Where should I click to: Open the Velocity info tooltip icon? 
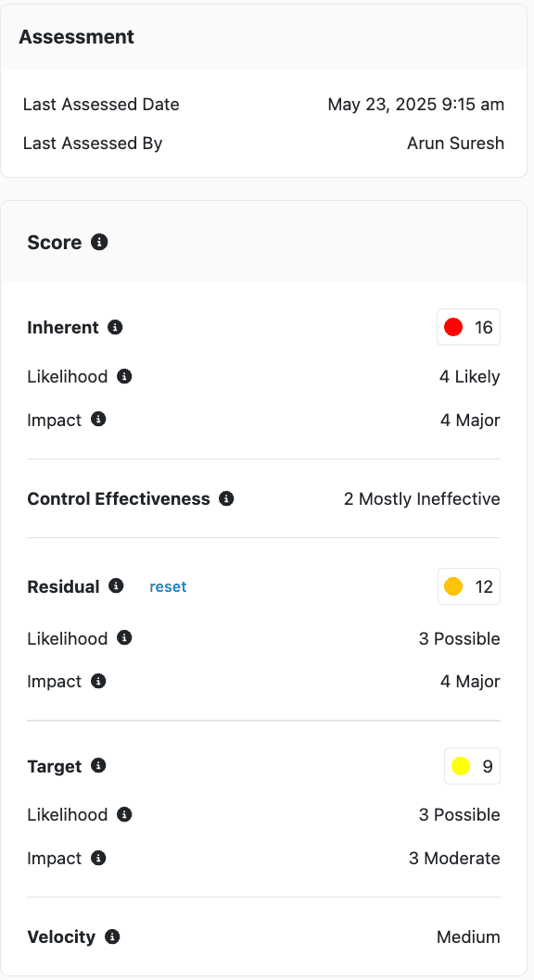click(111, 936)
